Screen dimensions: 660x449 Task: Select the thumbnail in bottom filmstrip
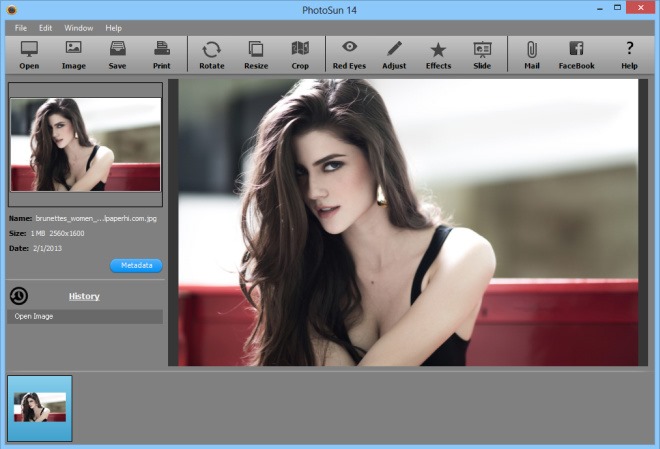click(40, 408)
